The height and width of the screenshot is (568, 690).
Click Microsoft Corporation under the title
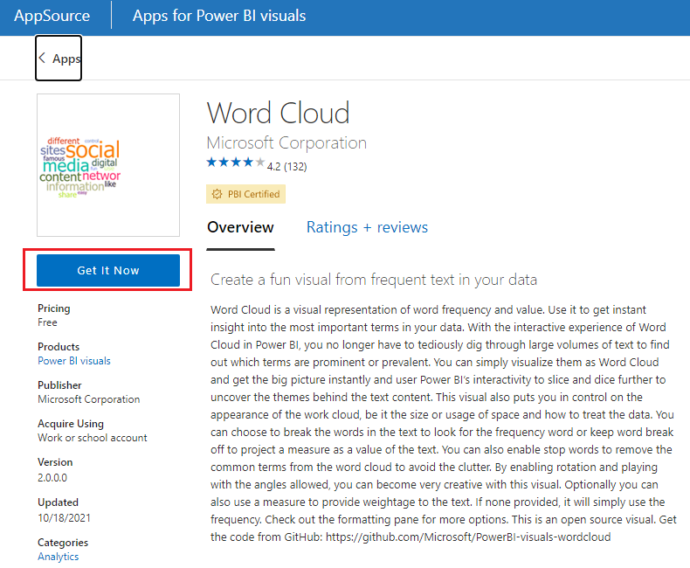286,143
